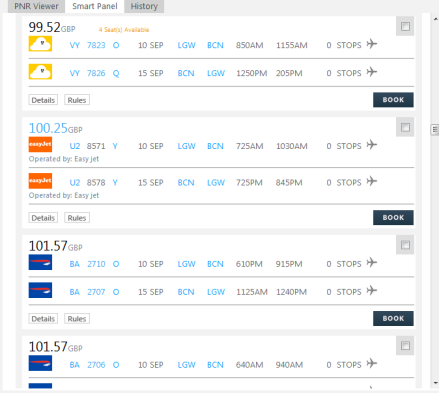Click the airplane icon on the BA 2707 row
The width and height of the screenshot is (439, 393).
pyautogui.click(x=372, y=290)
